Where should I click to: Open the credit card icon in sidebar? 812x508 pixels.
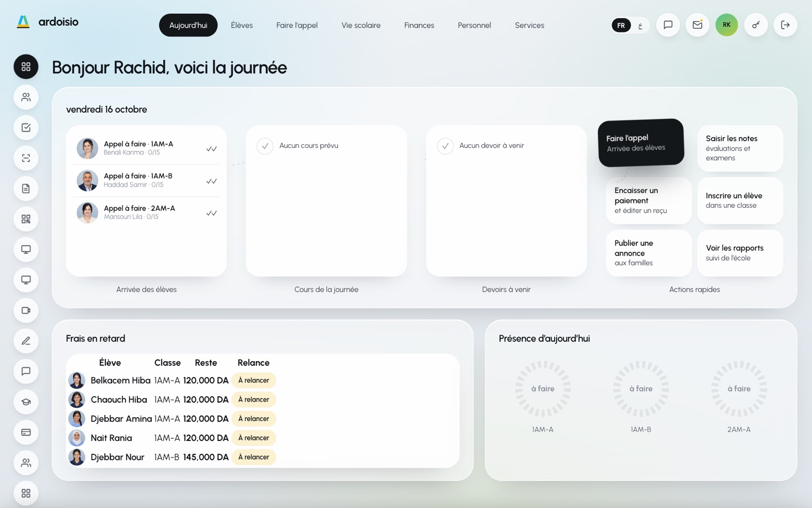pos(26,432)
